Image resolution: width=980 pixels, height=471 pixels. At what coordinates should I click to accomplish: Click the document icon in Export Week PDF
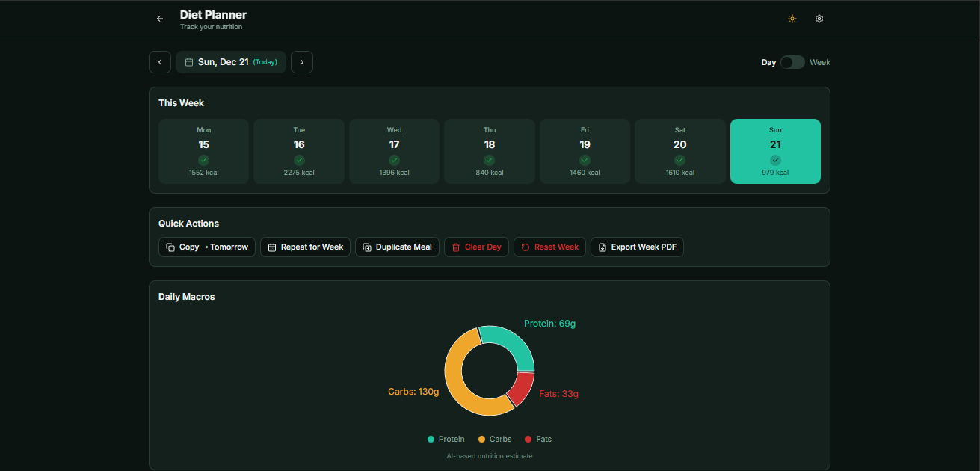click(x=602, y=247)
